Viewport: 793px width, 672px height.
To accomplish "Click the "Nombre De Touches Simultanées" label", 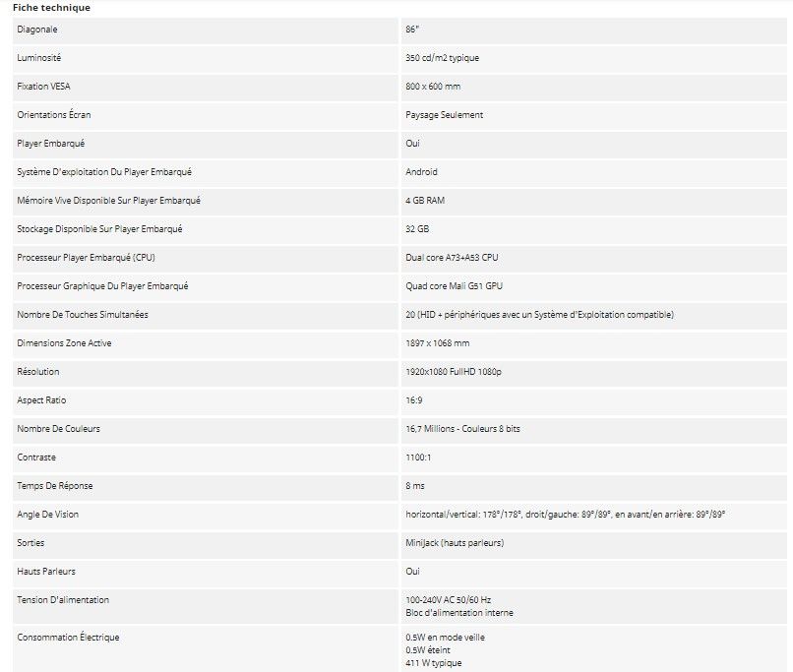I will click(x=83, y=315).
